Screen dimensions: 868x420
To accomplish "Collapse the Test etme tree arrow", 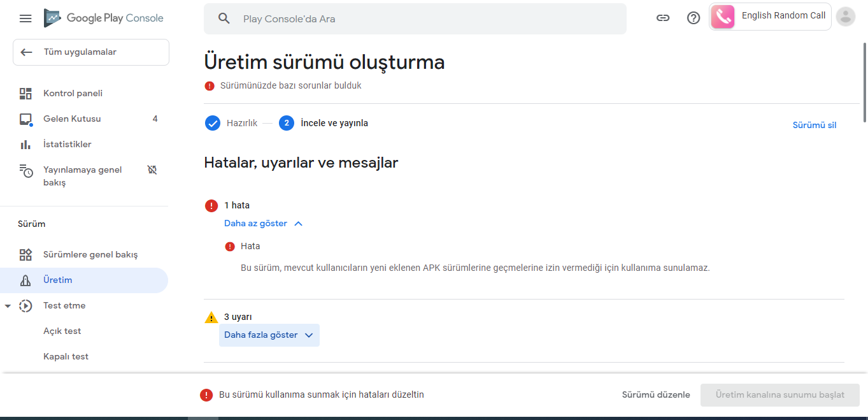I will click(8, 306).
